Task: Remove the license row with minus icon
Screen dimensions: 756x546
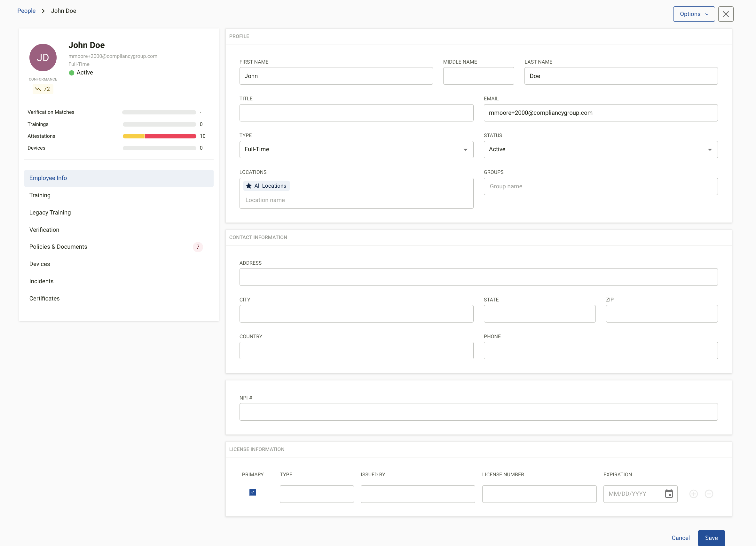Action: coord(709,494)
